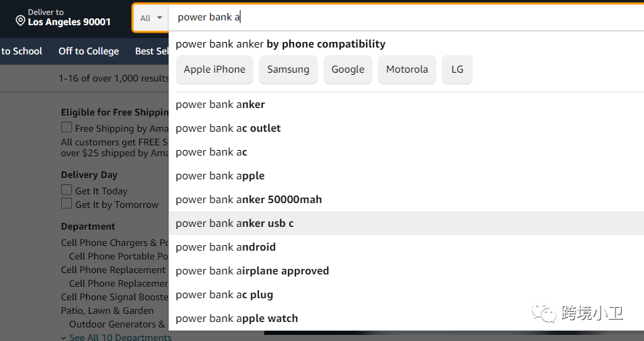This screenshot has width=644, height=341.
Task: Pick the Motorola compatibility chip
Action: [407, 69]
